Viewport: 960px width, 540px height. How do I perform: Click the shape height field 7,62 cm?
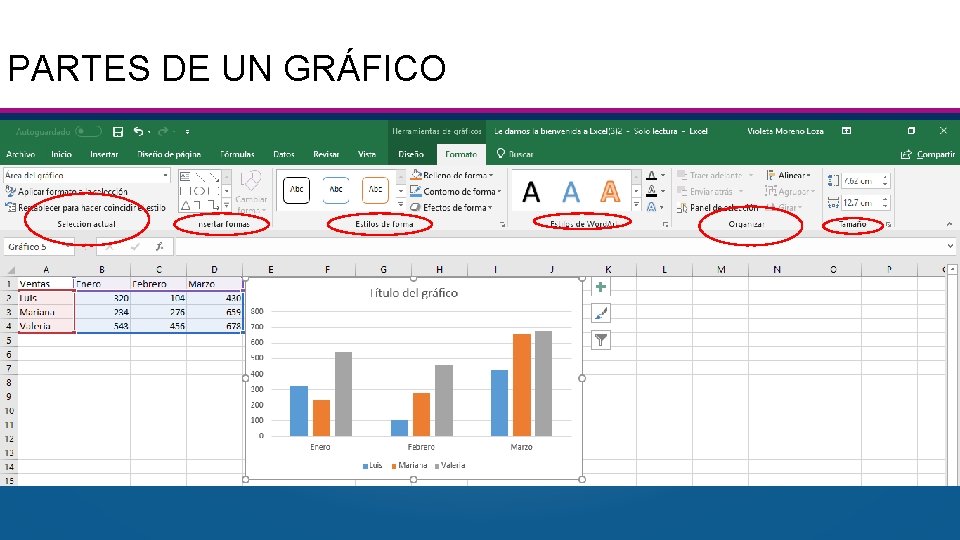(861, 181)
